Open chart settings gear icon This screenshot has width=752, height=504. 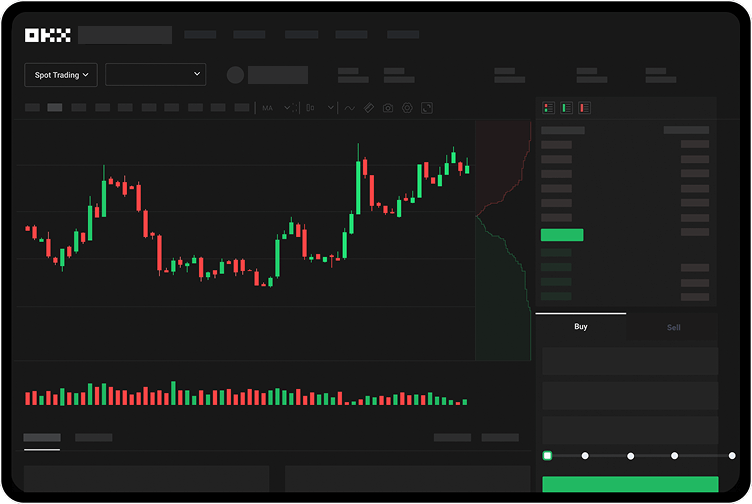pos(407,108)
